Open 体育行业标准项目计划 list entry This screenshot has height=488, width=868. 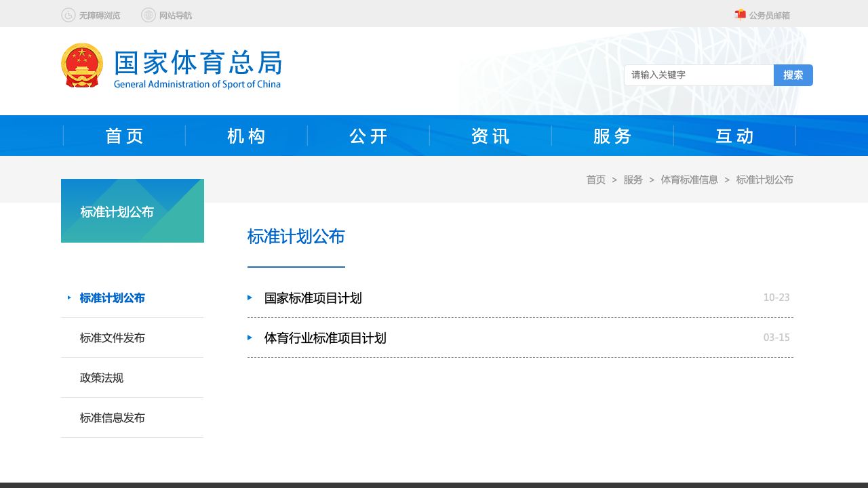click(325, 338)
